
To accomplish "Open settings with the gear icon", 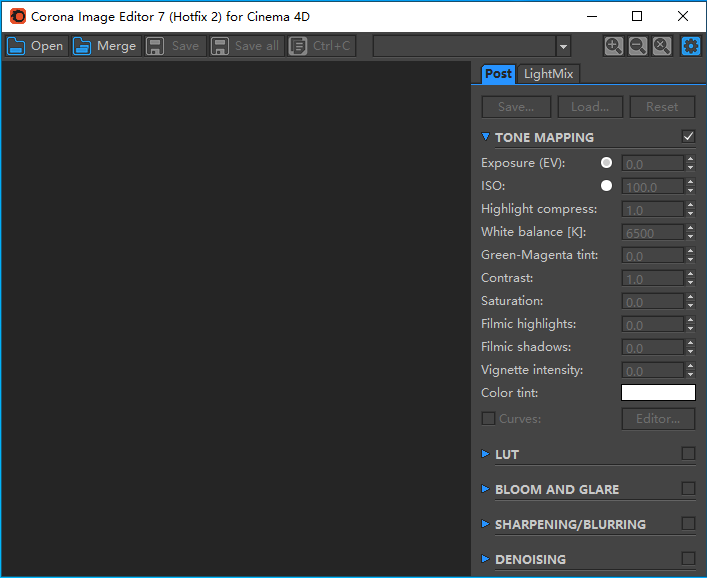I will (x=691, y=46).
